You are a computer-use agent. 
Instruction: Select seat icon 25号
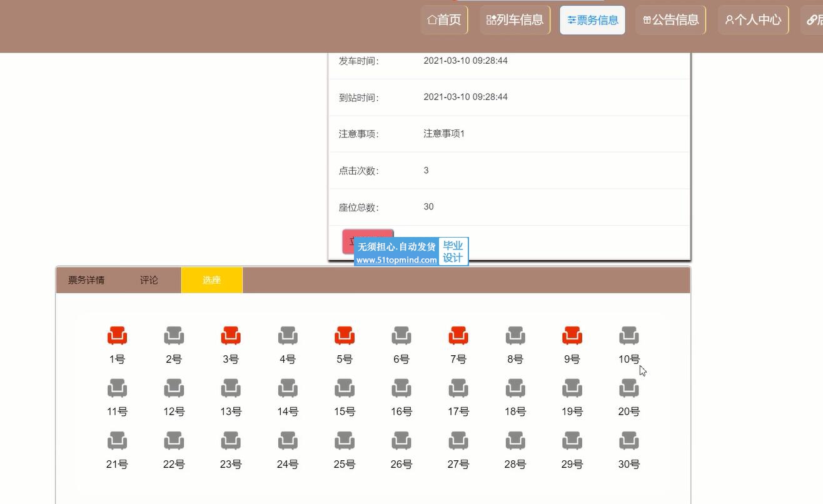[345, 441]
